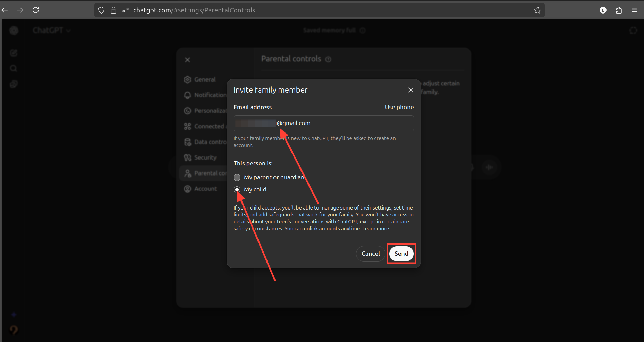Cancel the family member invitation
Image resolution: width=644 pixels, height=342 pixels.
pyautogui.click(x=371, y=254)
